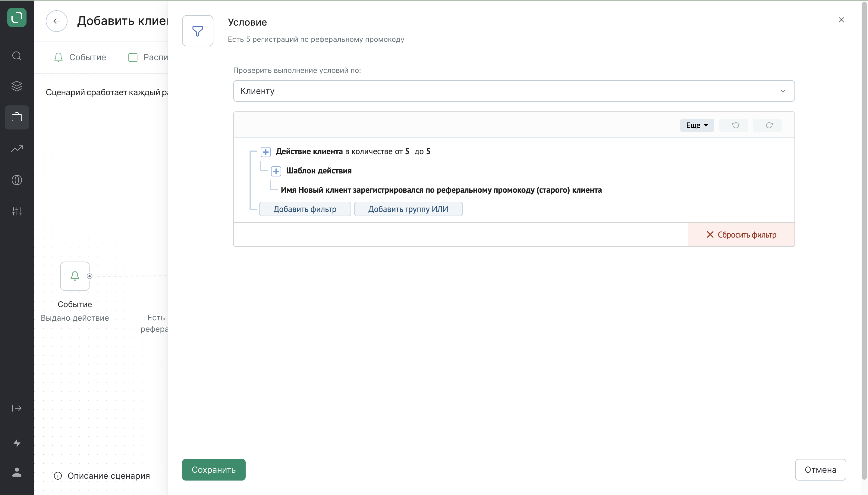Click info icon near Описание сценария
Image resolution: width=868 pixels, height=495 pixels.
pos(58,476)
